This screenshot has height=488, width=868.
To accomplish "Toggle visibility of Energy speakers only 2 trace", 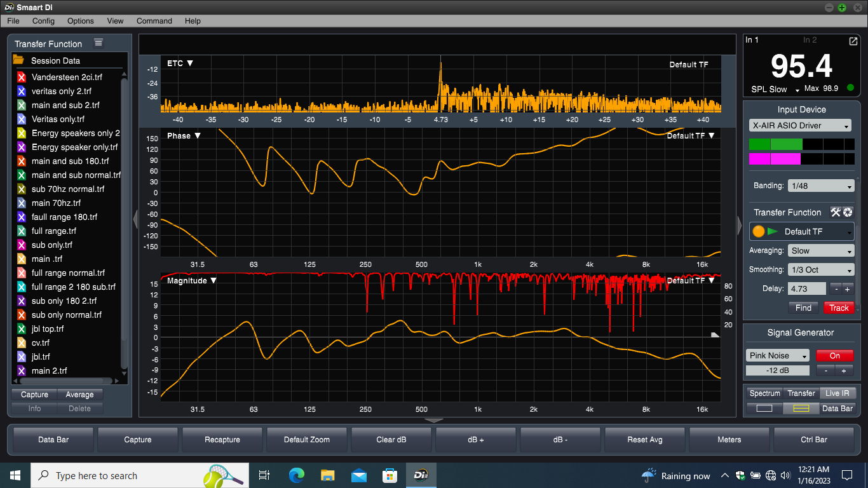I will (x=21, y=133).
